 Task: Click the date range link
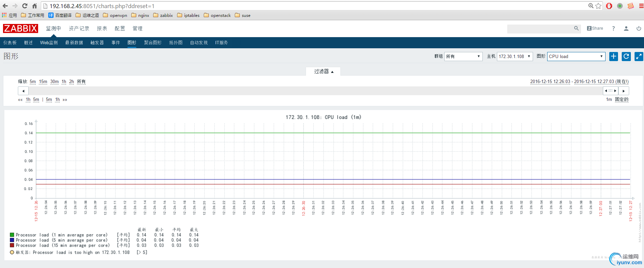point(579,81)
